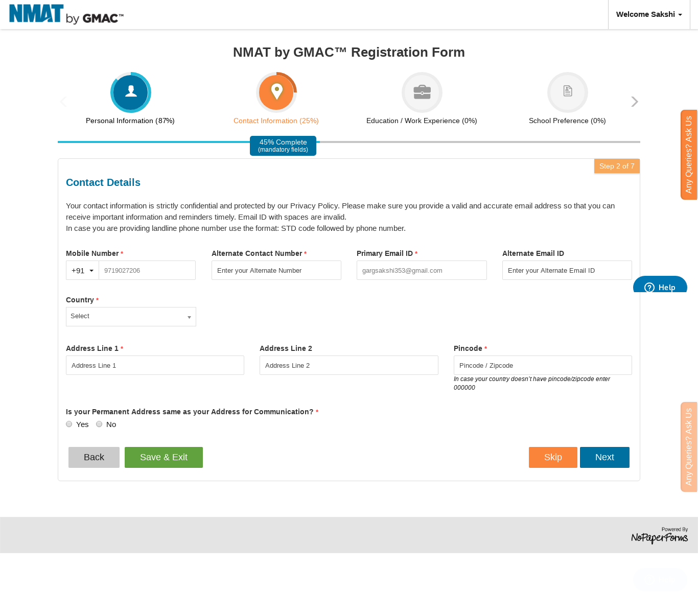Viewport: 698px width, 616px height.
Task: Click the 45% Complete progress indicator
Action: click(283, 146)
